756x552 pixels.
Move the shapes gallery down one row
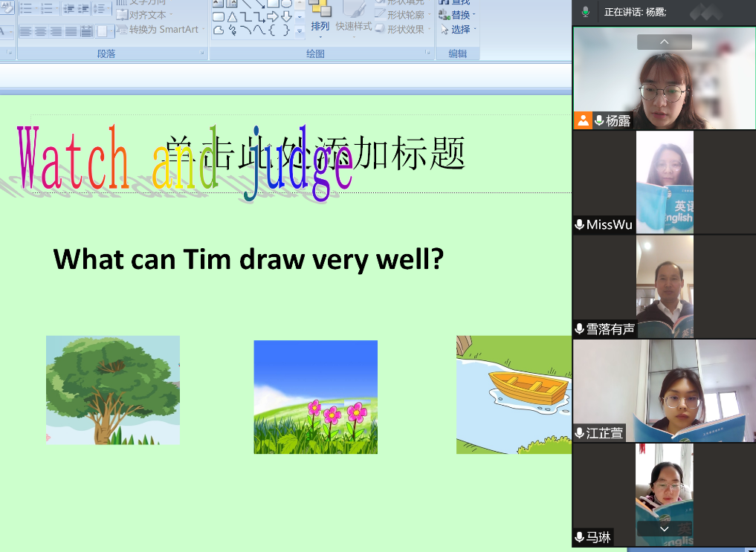pyautogui.click(x=300, y=17)
